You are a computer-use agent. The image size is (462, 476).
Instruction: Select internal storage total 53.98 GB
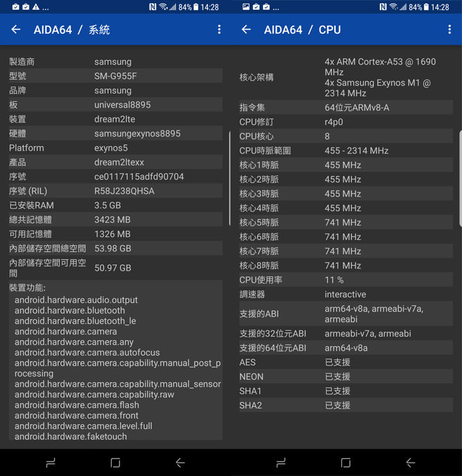click(113, 248)
